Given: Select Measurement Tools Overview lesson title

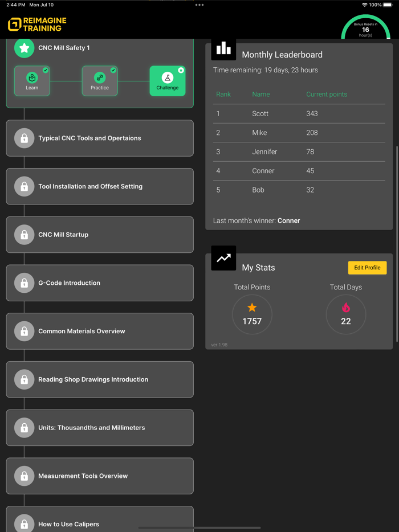Looking at the screenshot, I should pos(83,476).
